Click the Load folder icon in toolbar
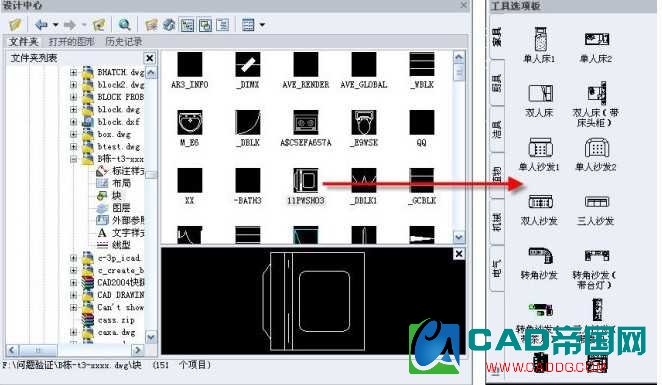Viewport: 662px width, 385px height. [x=15, y=25]
